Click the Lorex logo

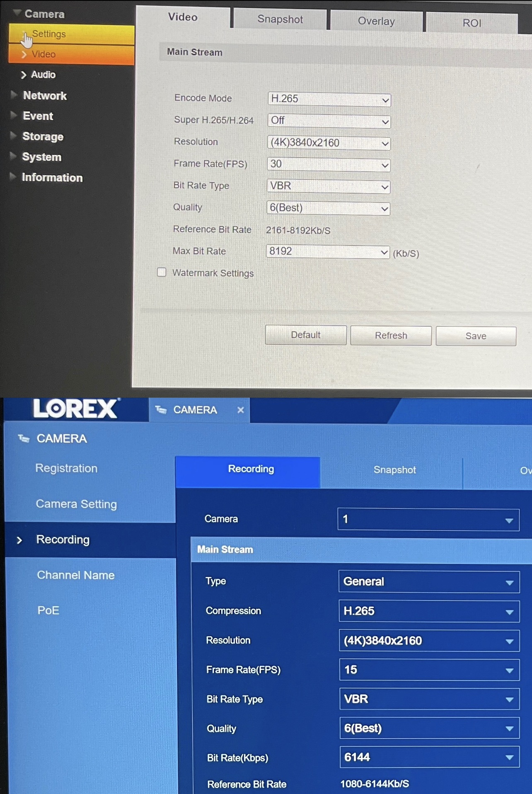(76, 409)
